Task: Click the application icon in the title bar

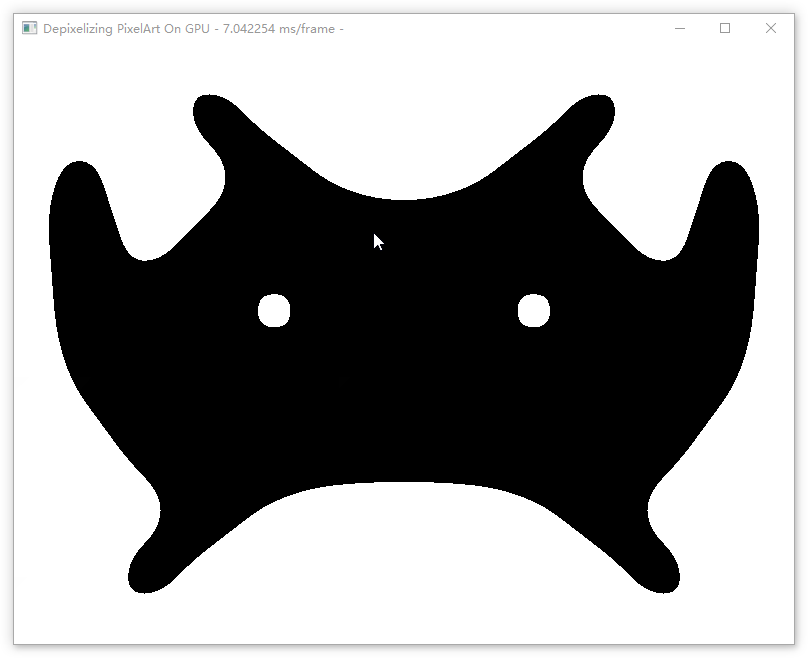Action: [x=29, y=28]
